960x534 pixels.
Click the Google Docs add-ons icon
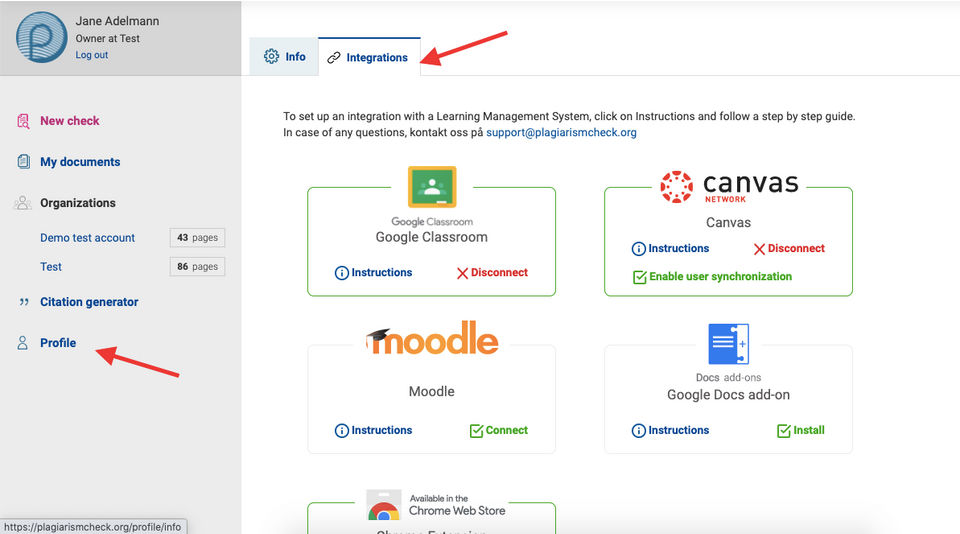click(729, 344)
